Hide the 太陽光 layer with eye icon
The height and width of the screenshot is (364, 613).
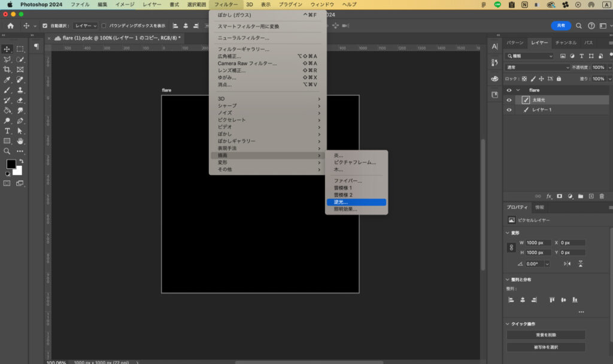509,100
